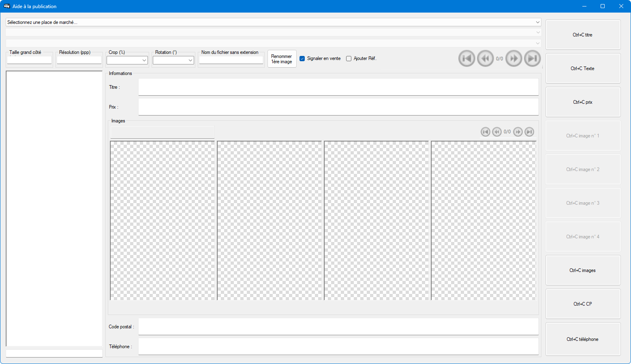Go to next image in Images panel
The width and height of the screenshot is (631, 364).
(518, 132)
